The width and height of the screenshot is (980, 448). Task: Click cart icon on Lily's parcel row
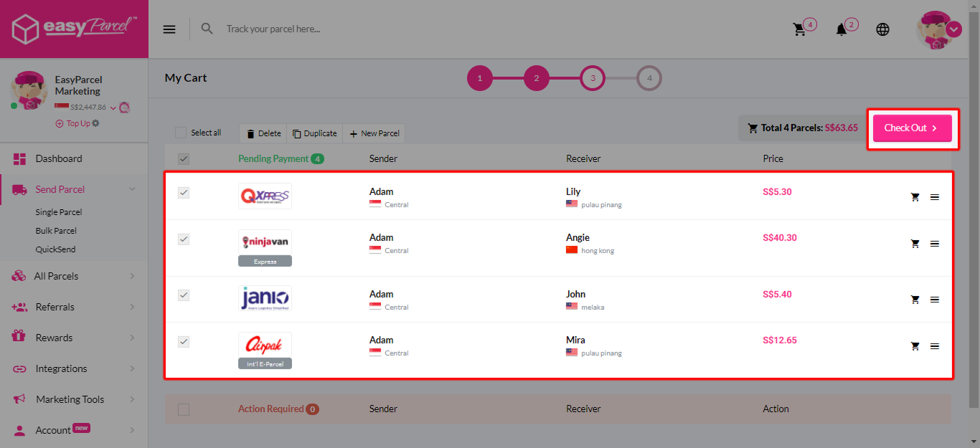click(915, 197)
